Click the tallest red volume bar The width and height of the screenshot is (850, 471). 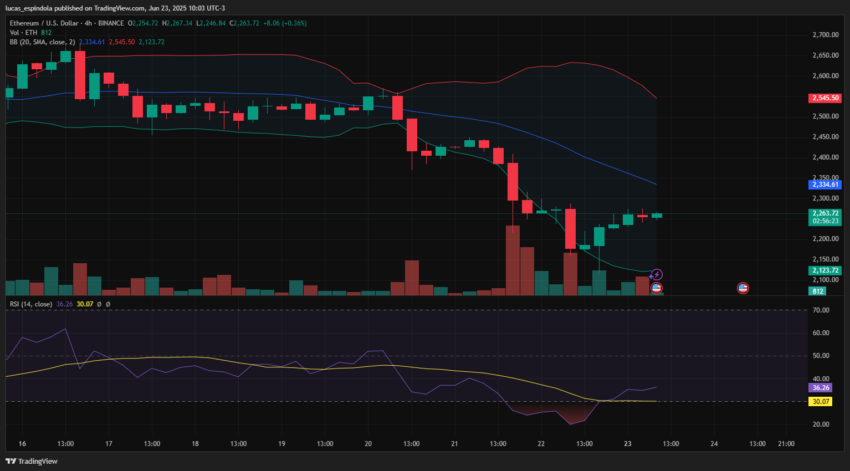click(513, 260)
